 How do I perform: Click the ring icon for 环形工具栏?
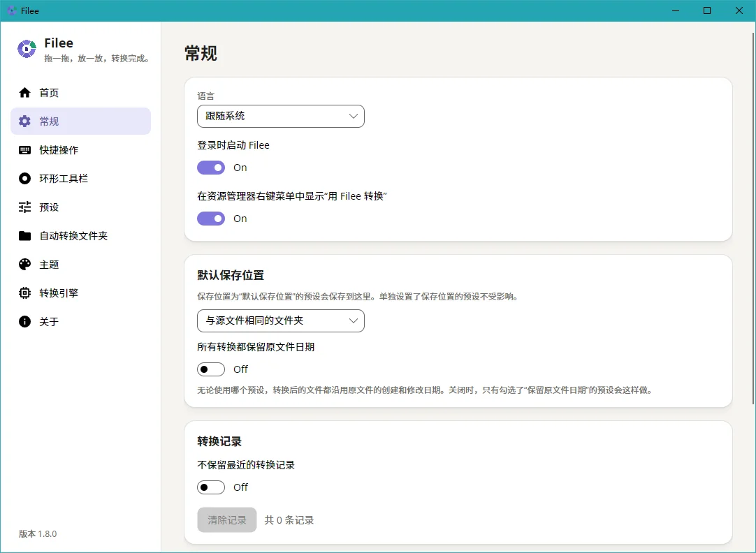tap(24, 178)
